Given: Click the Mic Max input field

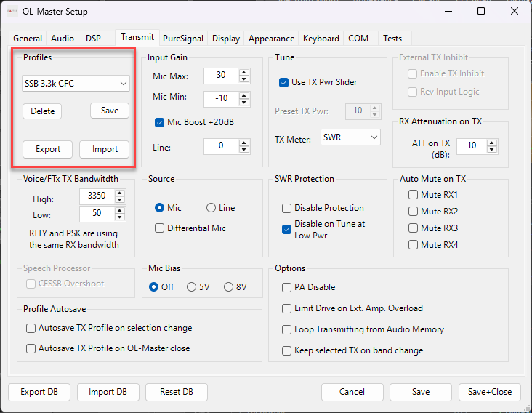Looking at the screenshot, I should tap(221, 76).
